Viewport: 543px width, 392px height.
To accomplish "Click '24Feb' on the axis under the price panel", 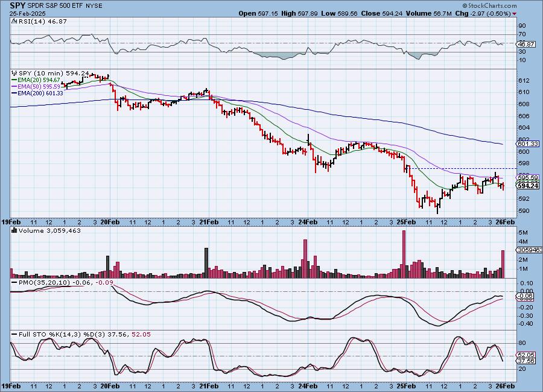I will (x=308, y=222).
